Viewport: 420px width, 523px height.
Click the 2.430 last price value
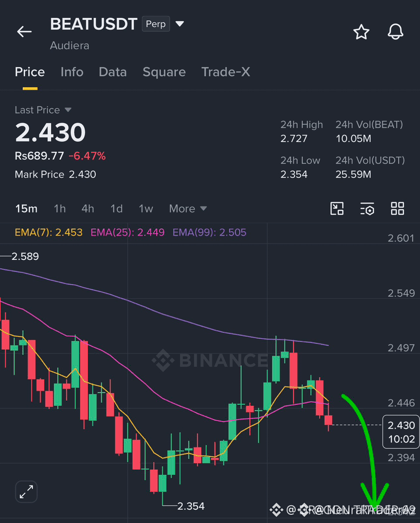(x=50, y=132)
